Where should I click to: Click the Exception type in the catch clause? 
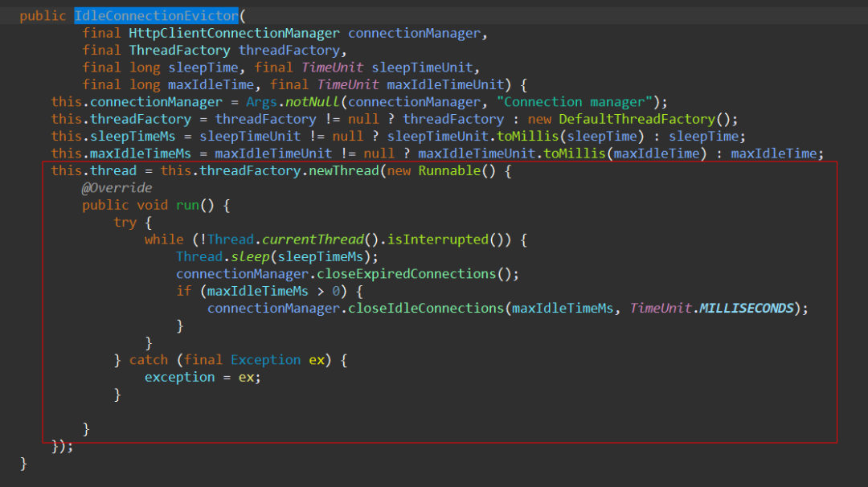[x=266, y=360]
